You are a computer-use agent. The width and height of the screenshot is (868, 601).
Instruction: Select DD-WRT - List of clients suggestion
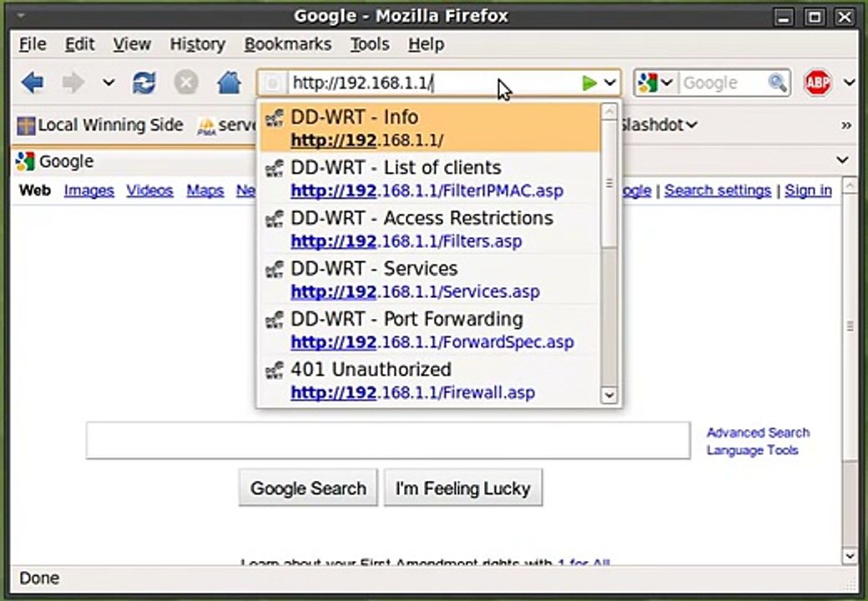(430, 178)
